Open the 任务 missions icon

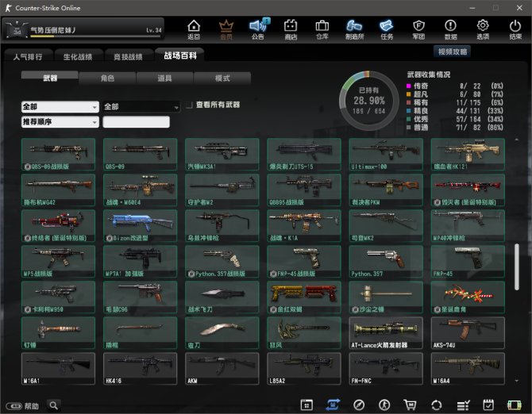tap(387, 29)
